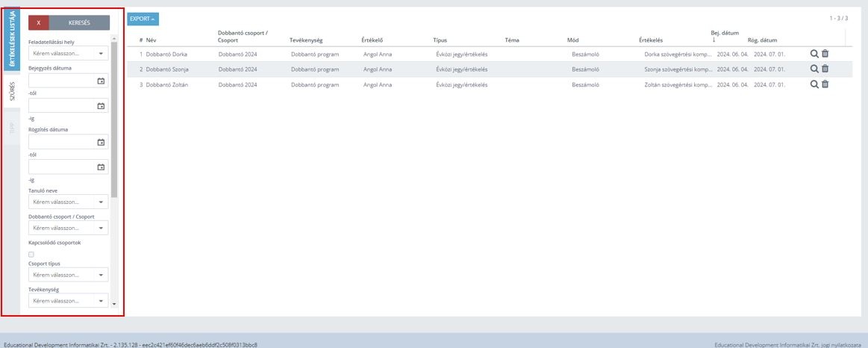Screen dimensions: 868x348
Task: Click "Szonja szövegértési komp..." evaluation cell
Action: pos(678,69)
